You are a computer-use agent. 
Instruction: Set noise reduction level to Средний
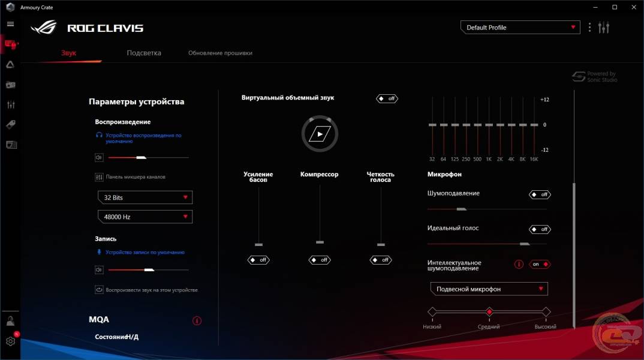(489, 312)
